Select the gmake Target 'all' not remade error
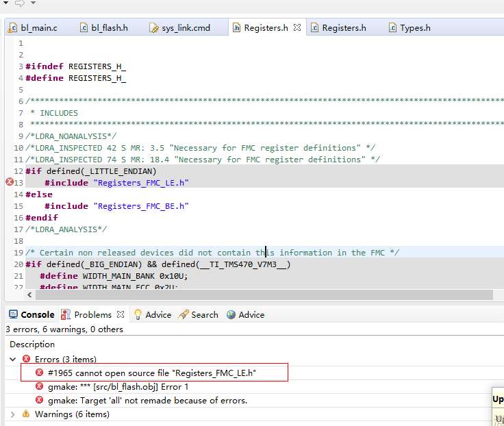Viewport: 504px width, 426px height. point(147,400)
